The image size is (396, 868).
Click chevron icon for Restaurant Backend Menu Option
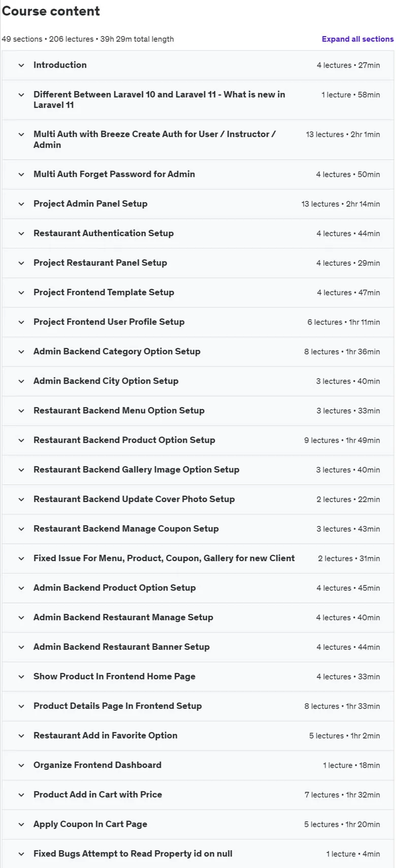click(x=21, y=411)
